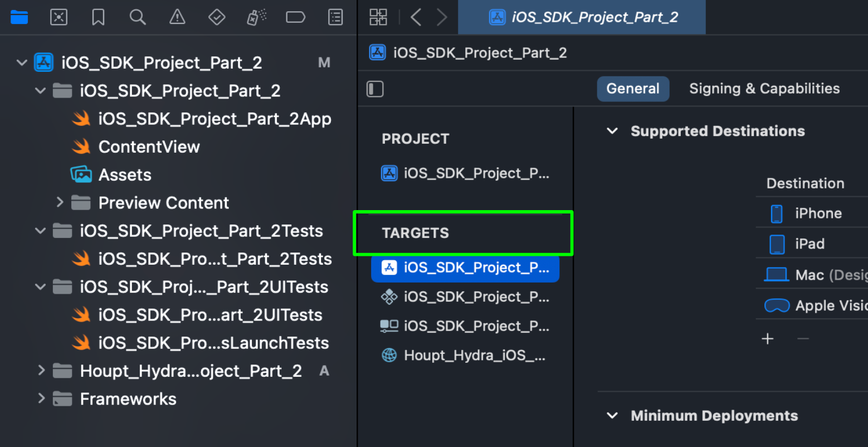The height and width of the screenshot is (447, 868).
Task: Switch to Signing & Capabilities tab
Action: 764,89
